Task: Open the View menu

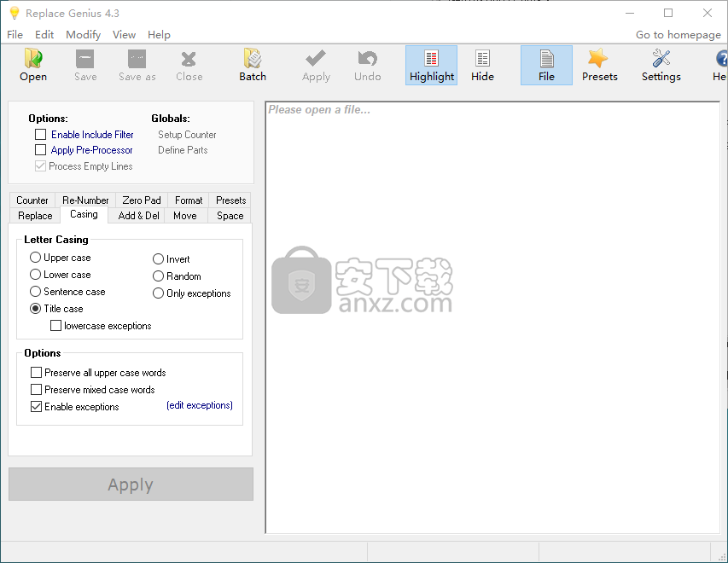Action: [124, 35]
